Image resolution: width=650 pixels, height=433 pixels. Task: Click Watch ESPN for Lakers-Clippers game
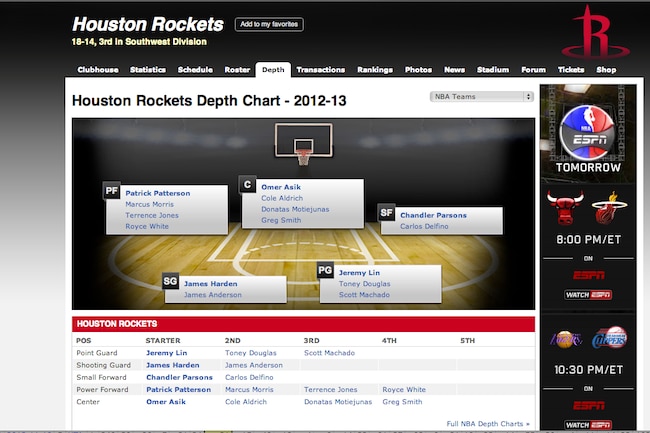588,425
